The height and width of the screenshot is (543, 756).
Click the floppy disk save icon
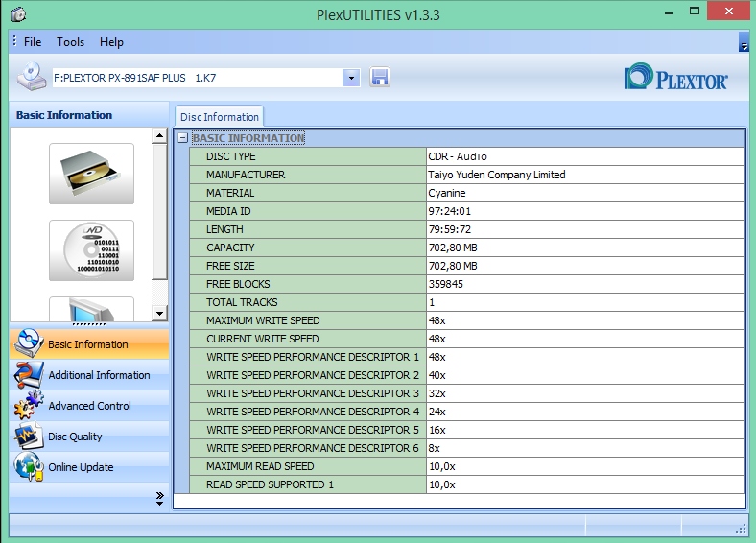coord(380,77)
